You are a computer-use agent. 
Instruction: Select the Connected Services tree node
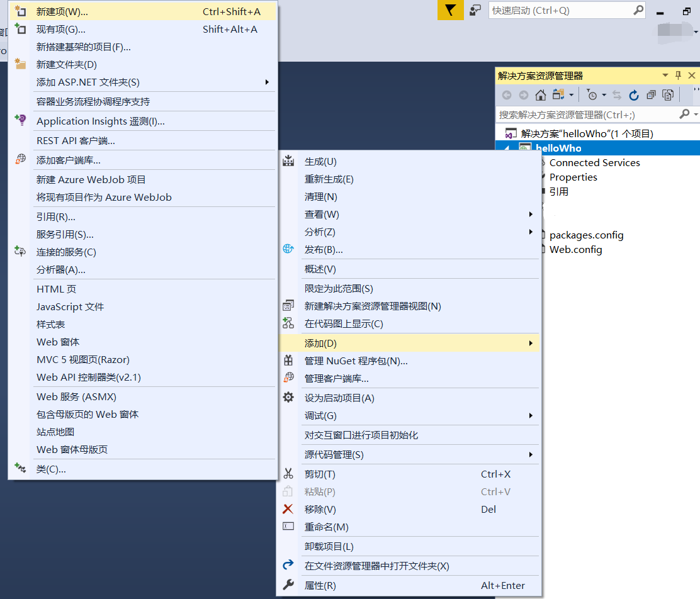coord(595,162)
